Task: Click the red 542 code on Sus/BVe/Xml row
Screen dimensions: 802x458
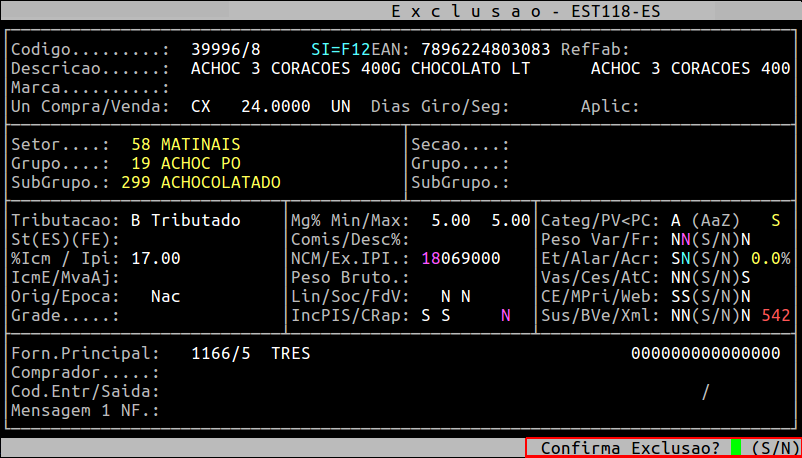Action: coord(776,316)
